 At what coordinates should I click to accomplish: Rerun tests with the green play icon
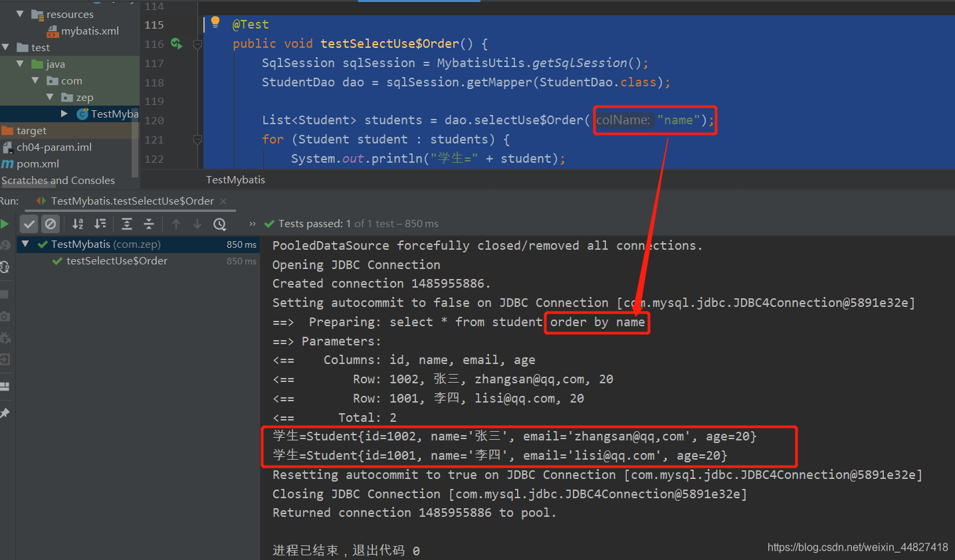[x=4, y=224]
